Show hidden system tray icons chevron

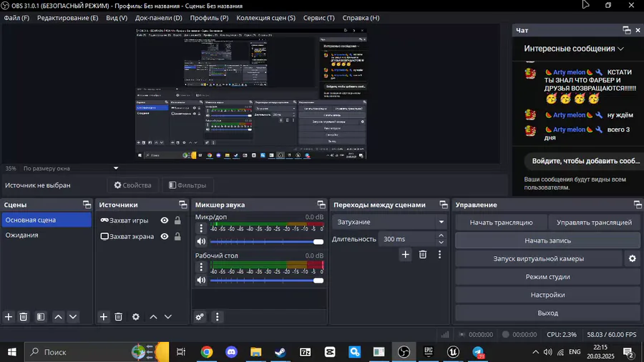click(x=535, y=352)
